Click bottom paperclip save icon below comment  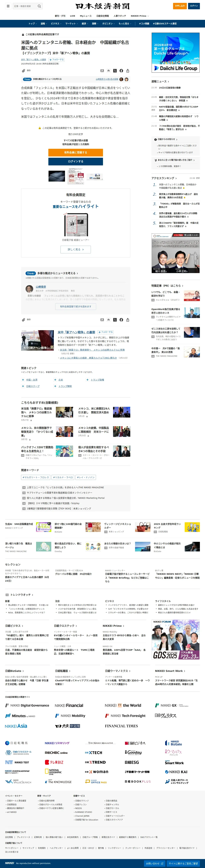pos(23,320)
